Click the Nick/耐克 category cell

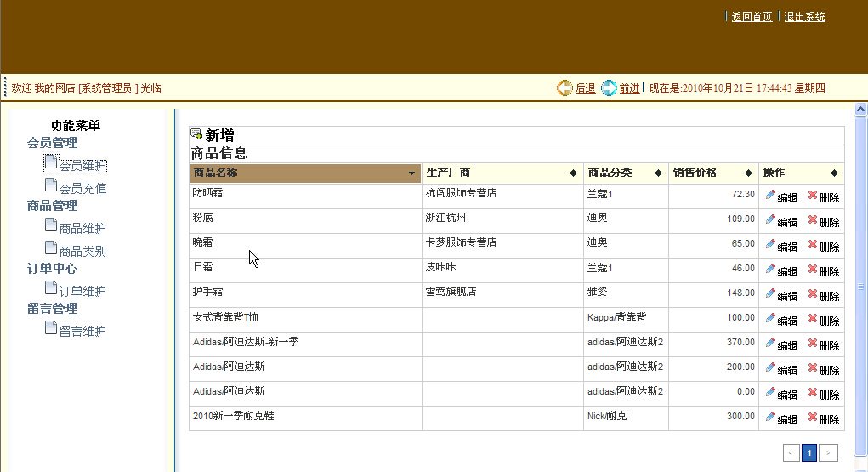click(626, 418)
